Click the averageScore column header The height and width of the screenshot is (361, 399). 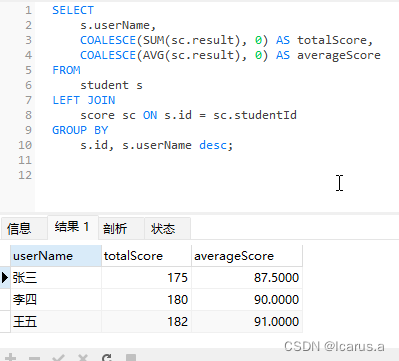247,256
